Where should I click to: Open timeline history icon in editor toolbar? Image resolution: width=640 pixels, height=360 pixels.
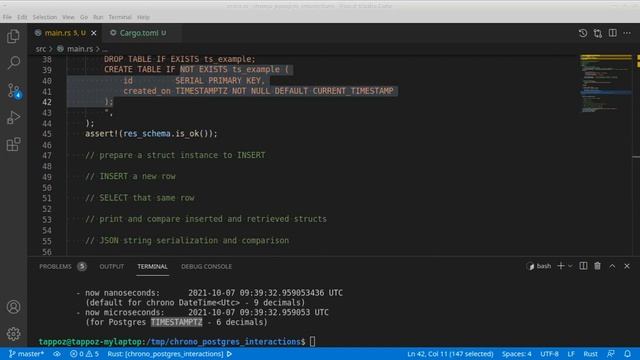[582, 33]
